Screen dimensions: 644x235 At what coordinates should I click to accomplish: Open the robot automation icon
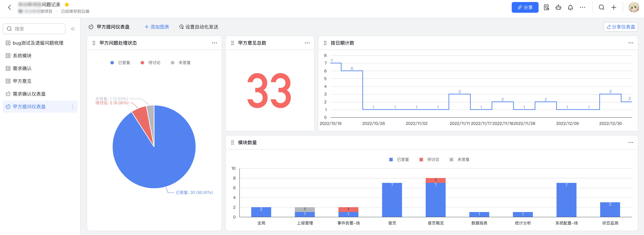[x=558, y=8]
